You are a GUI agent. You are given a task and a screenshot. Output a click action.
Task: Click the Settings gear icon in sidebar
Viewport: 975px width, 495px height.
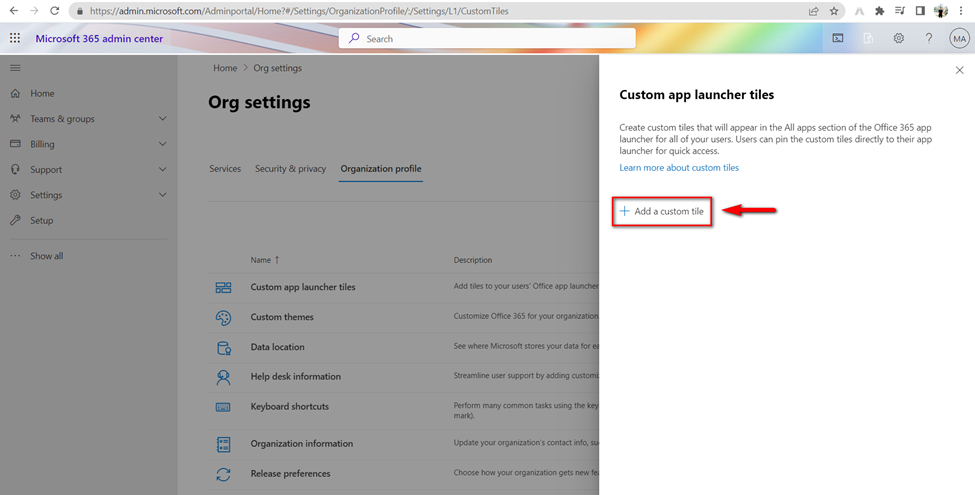point(16,195)
